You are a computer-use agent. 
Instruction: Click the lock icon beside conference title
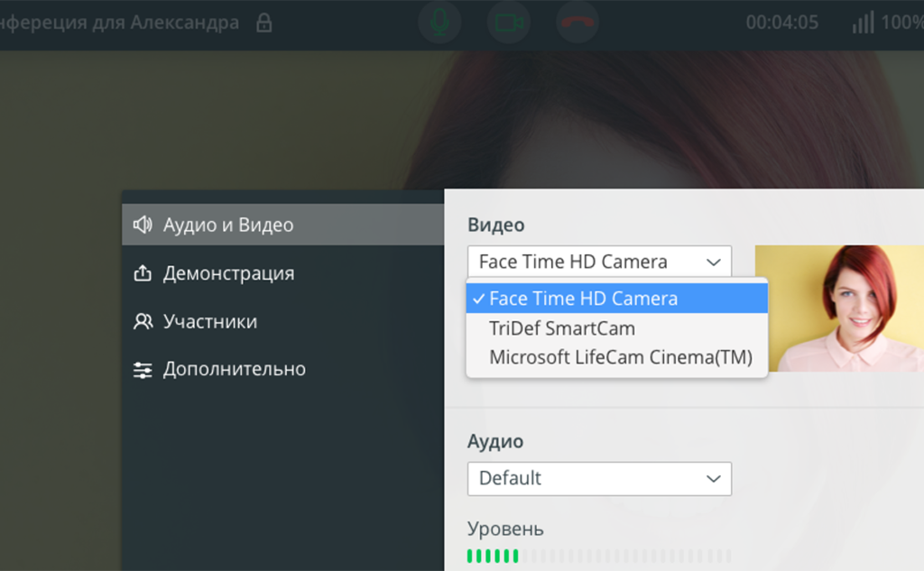click(x=263, y=23)
